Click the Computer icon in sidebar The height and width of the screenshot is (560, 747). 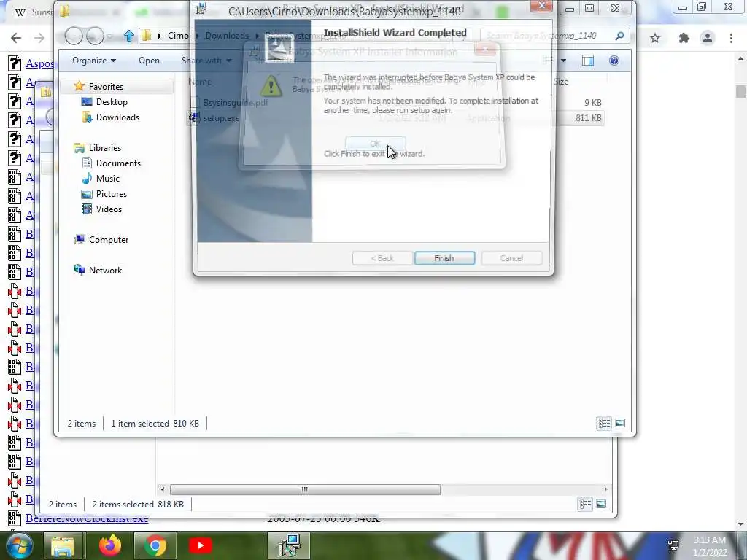[79, 239]
